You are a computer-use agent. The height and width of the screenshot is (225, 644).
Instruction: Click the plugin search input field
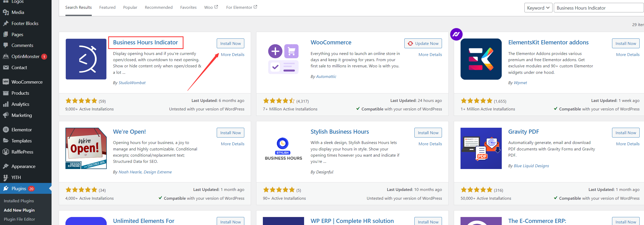pos(599,8)
